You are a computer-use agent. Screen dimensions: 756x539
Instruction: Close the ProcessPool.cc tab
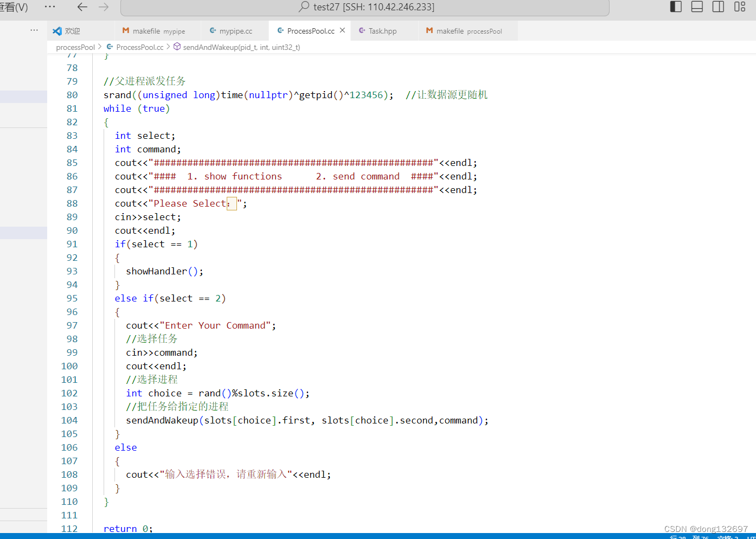[342, 30]
